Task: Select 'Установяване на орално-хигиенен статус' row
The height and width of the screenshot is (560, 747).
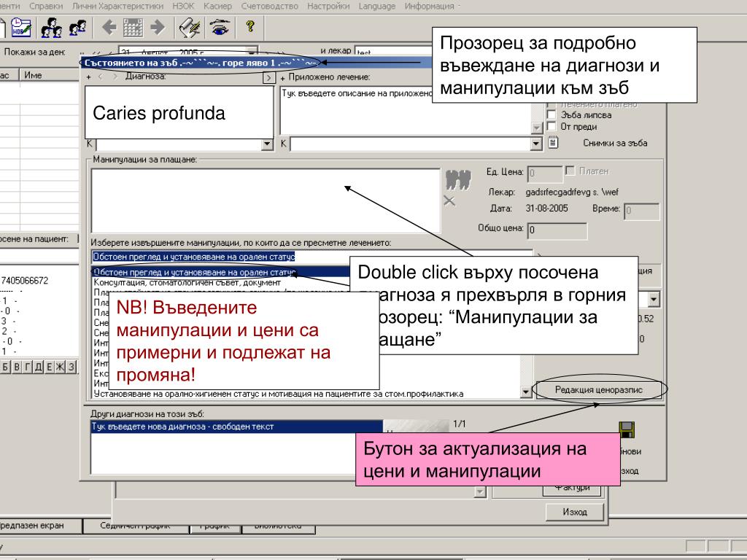Action: (x=279, y=394)
